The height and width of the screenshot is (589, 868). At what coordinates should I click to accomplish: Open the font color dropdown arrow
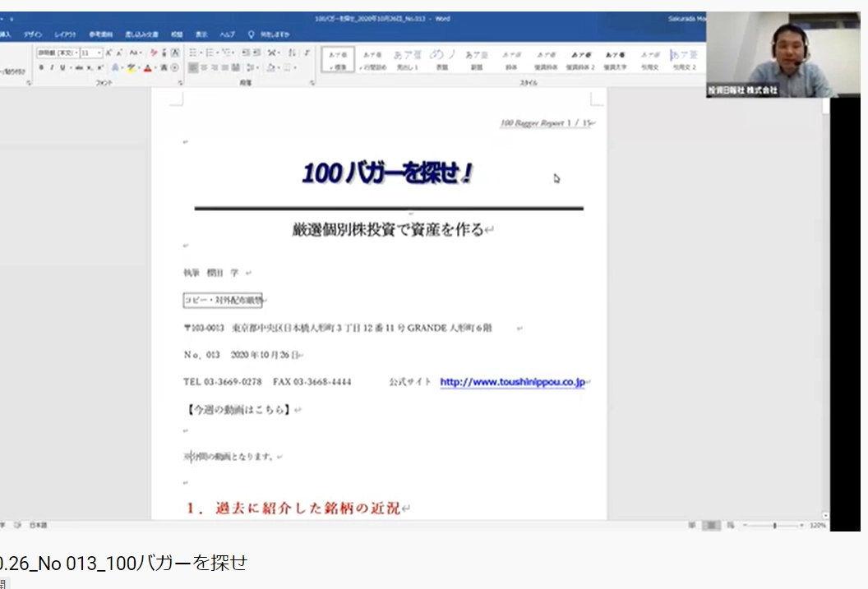coord(155,68)
